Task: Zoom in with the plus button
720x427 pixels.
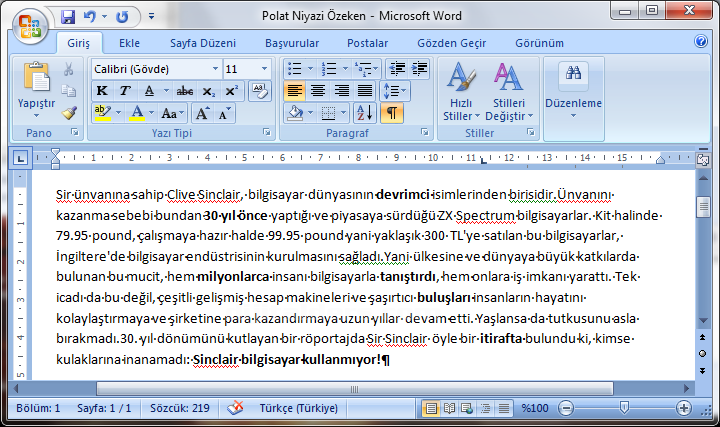Action: click(x=684, y=408)
